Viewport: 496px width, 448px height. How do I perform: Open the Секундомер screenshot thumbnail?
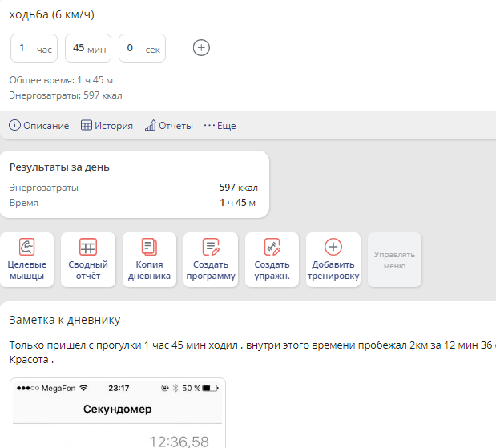tap(118, 413)
